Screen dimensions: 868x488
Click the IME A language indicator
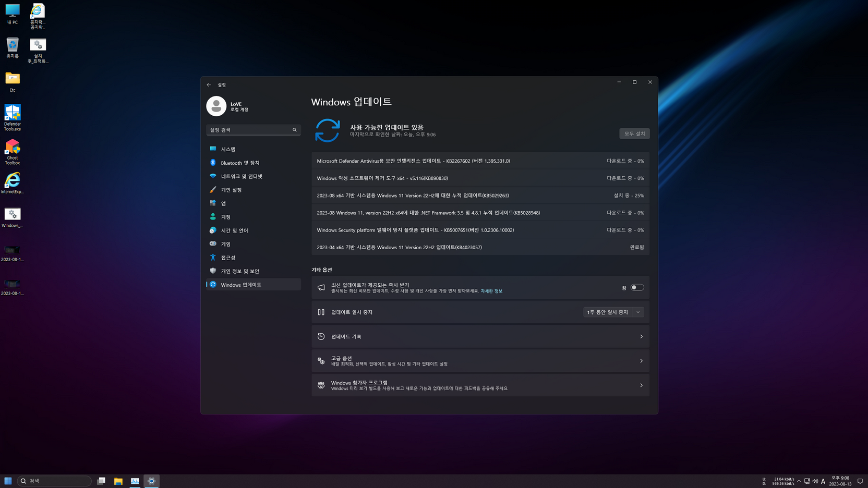(x=823, y=481)
